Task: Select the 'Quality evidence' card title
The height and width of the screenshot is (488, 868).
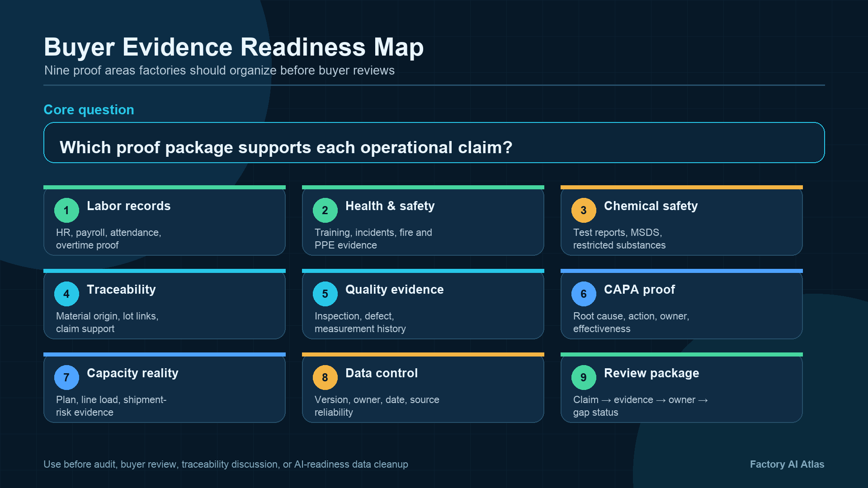Action: tap(394, 290)
